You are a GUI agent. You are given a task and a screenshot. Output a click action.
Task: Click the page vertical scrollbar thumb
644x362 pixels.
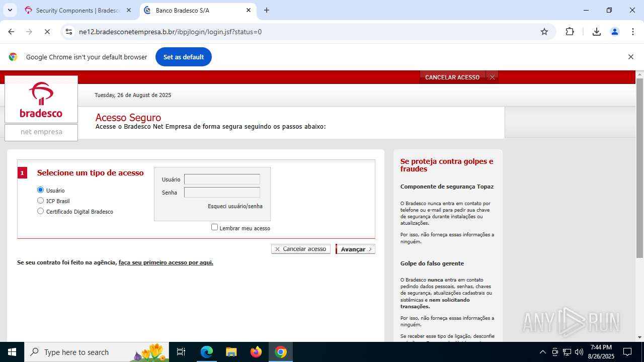[x=639, y=168]
